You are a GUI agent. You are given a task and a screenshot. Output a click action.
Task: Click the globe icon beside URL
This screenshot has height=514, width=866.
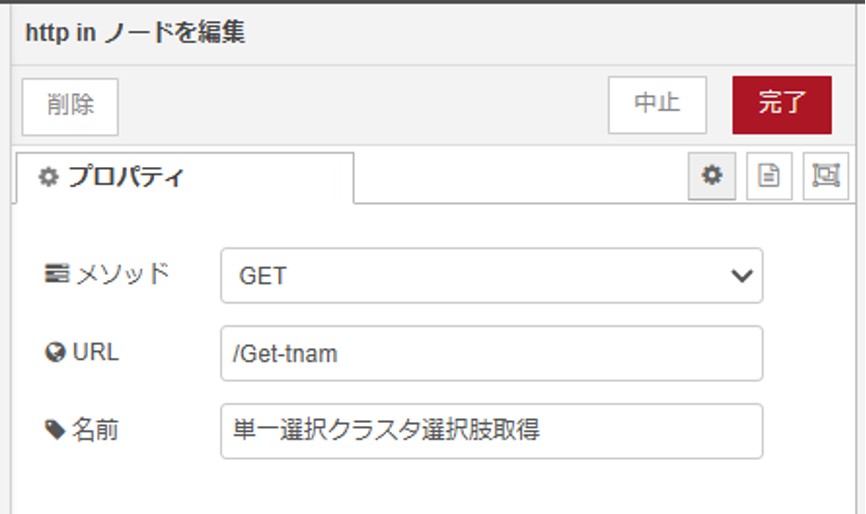tap(55, 353)
